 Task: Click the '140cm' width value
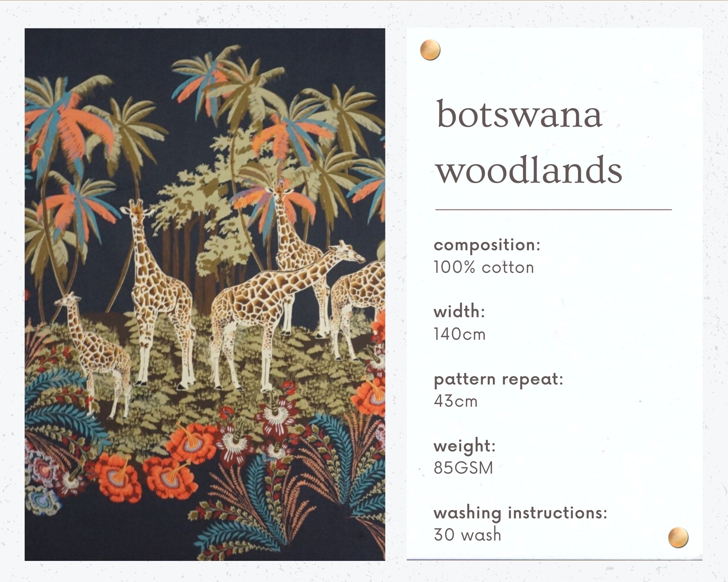tap(460, 335)
